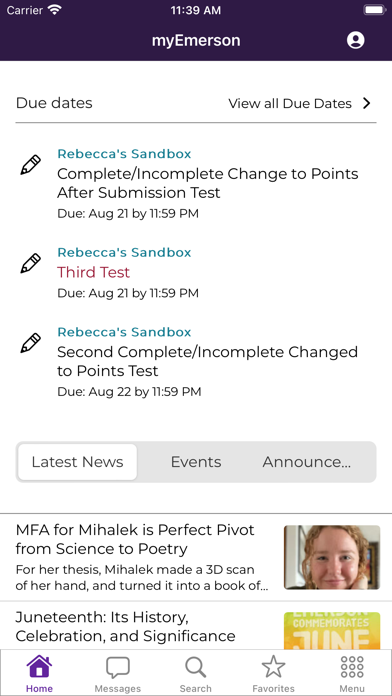Tap pencil icon beside Third Test
Screen dimensions: 392x696
click(x=31, y=263)
